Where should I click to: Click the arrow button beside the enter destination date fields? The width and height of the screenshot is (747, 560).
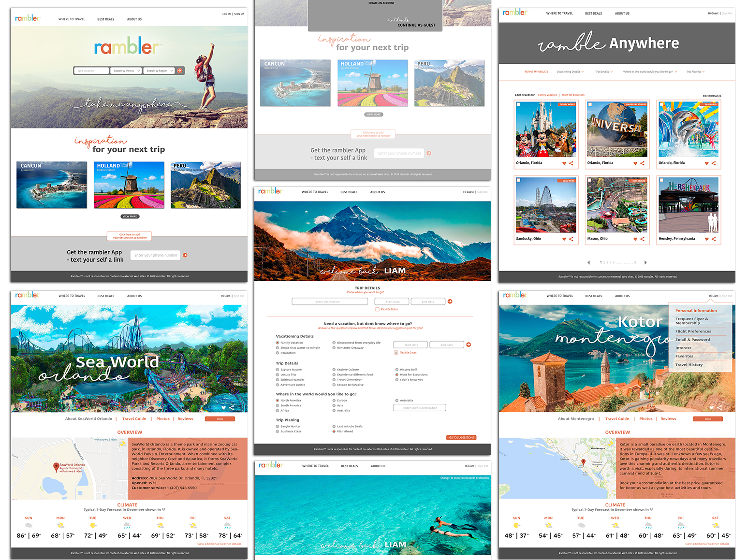[x=450, y=302]
